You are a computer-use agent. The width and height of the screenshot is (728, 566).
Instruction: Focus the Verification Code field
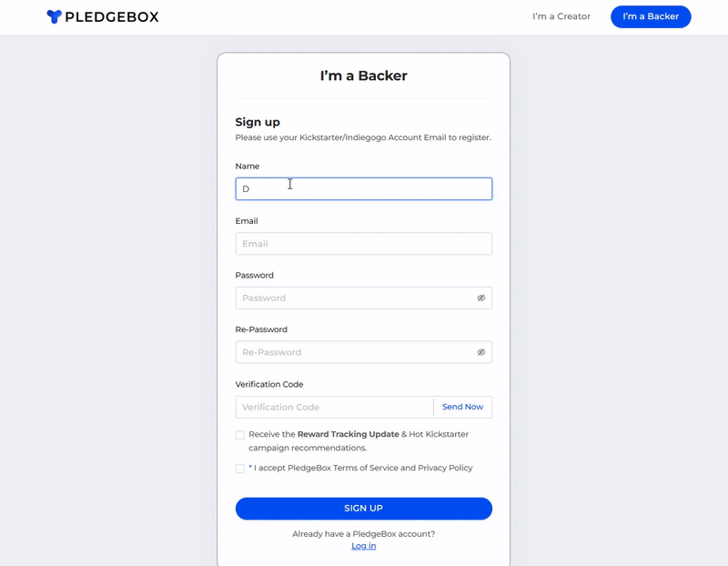tap(334, 407)
